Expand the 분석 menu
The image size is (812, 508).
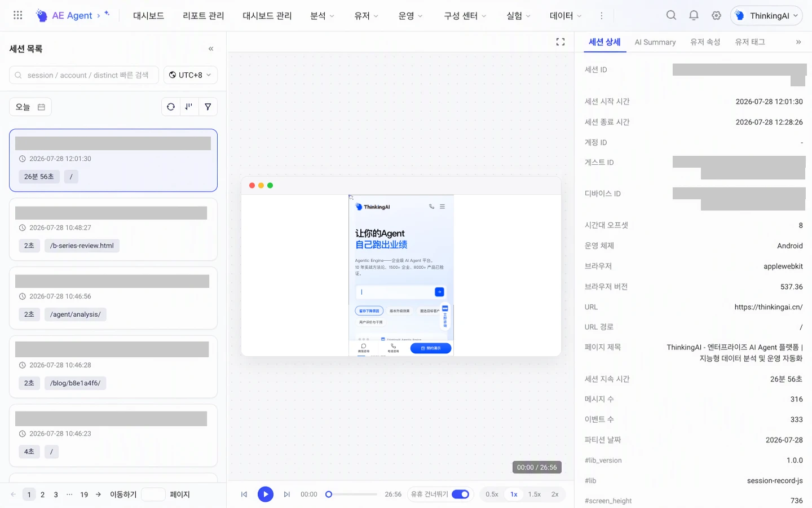pyautogui.click(x=323, y=16)
